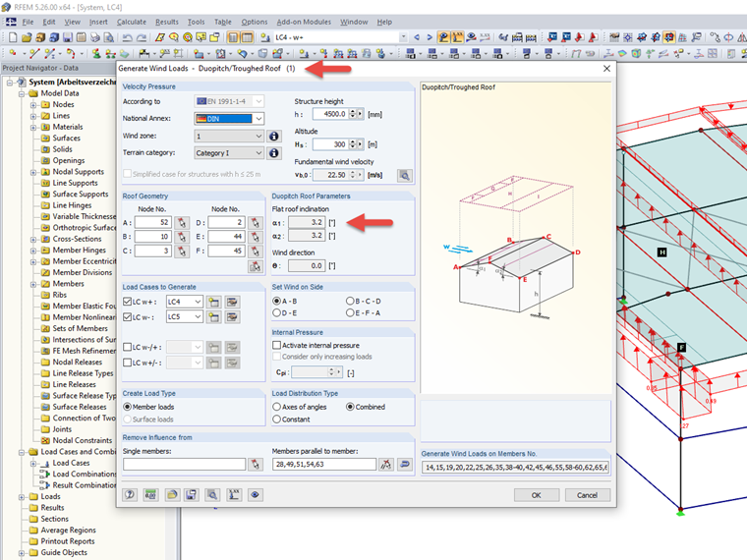The height and width of the screenshot is (560, 747).
Task: Create new load case for LC w+
Action: (x=214, y=302)
